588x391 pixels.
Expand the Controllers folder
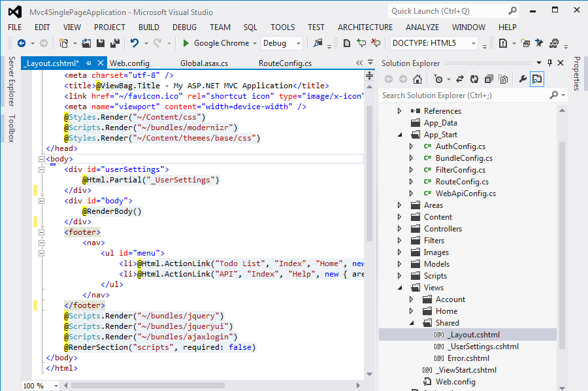pos(399,229)
